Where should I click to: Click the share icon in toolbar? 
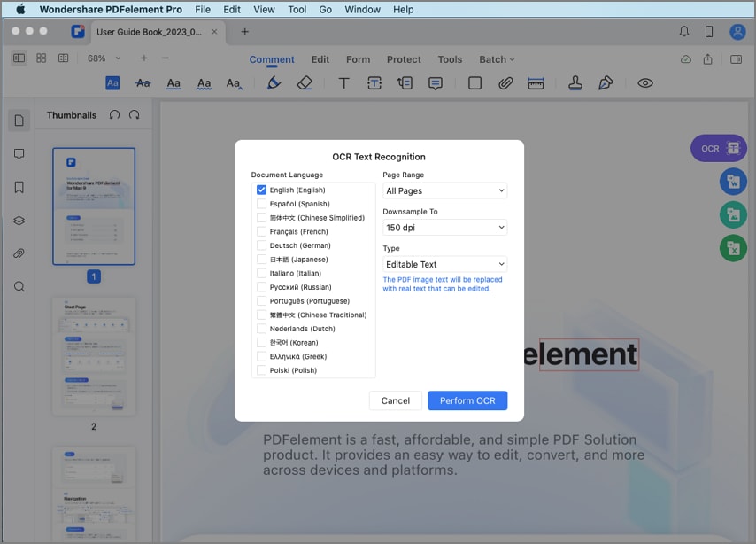(x=707, y=58)
